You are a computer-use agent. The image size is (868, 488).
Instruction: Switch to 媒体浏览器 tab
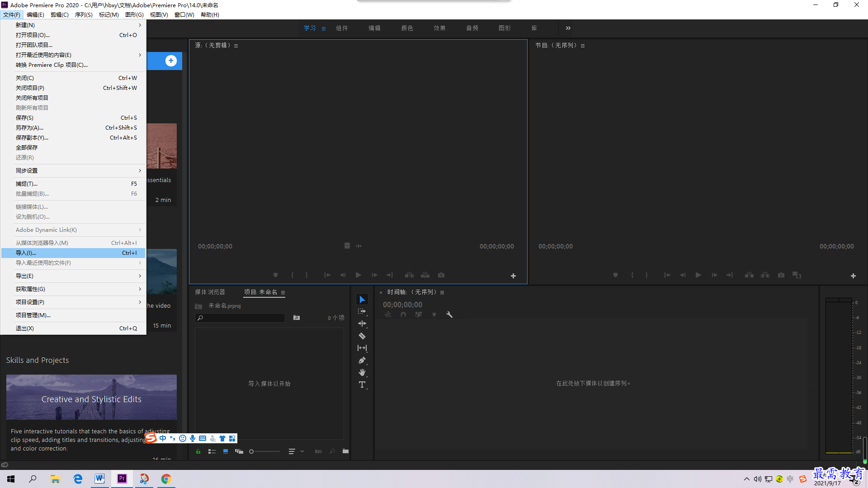click(x=210, y=292)
